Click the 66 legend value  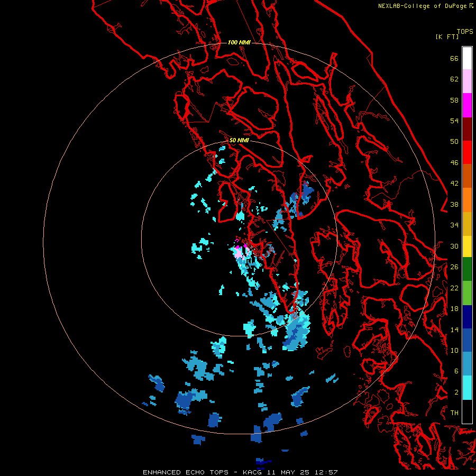pos(454,58)
